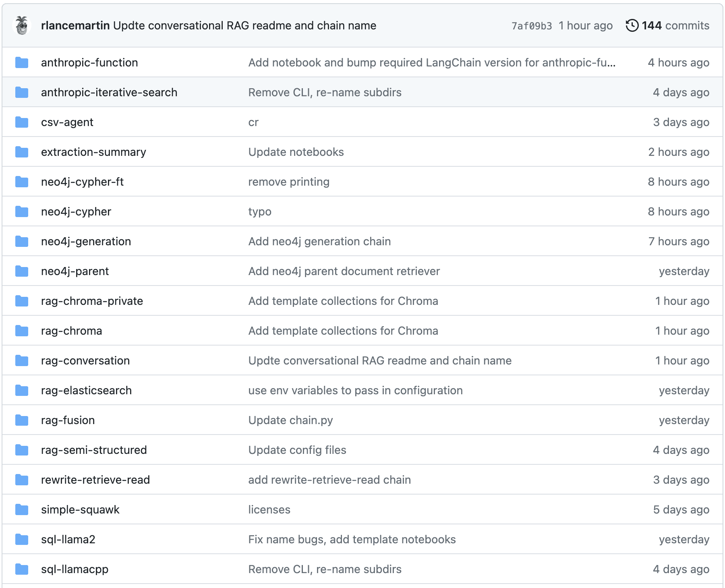
Task: Open the 'Add notebook and bump required LangChain' commit
Action: click(x=432, y=62)
